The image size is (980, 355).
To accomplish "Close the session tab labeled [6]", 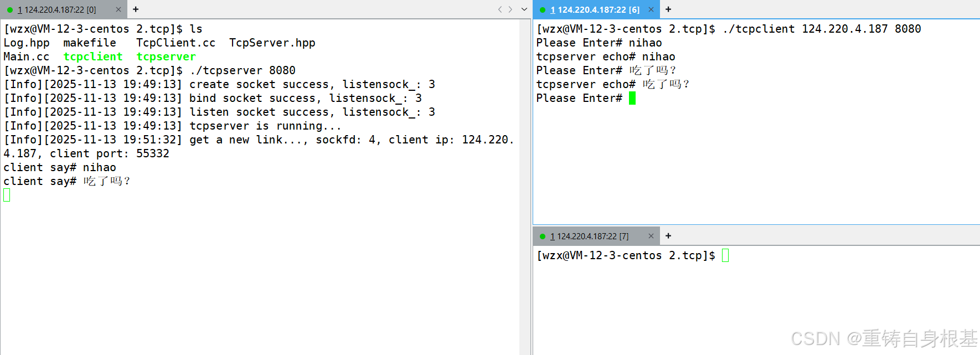I will click(x=651, y=9).
